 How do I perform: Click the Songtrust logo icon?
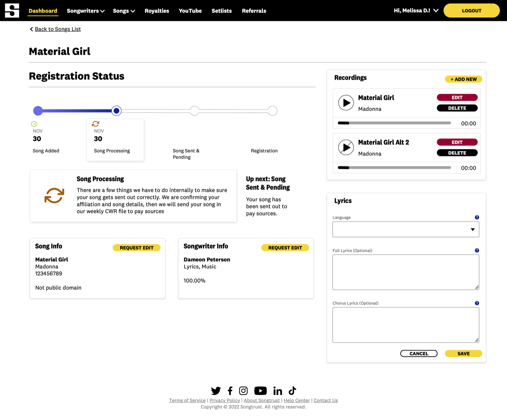(12, 10)
